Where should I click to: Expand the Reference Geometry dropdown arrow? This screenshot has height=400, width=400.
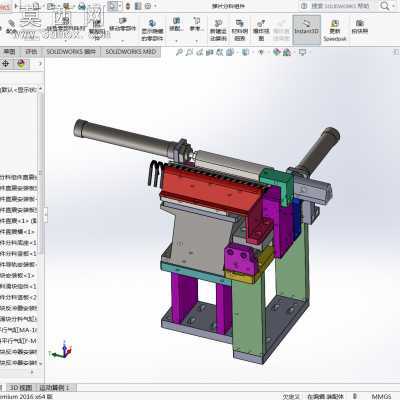pos(197,41)
